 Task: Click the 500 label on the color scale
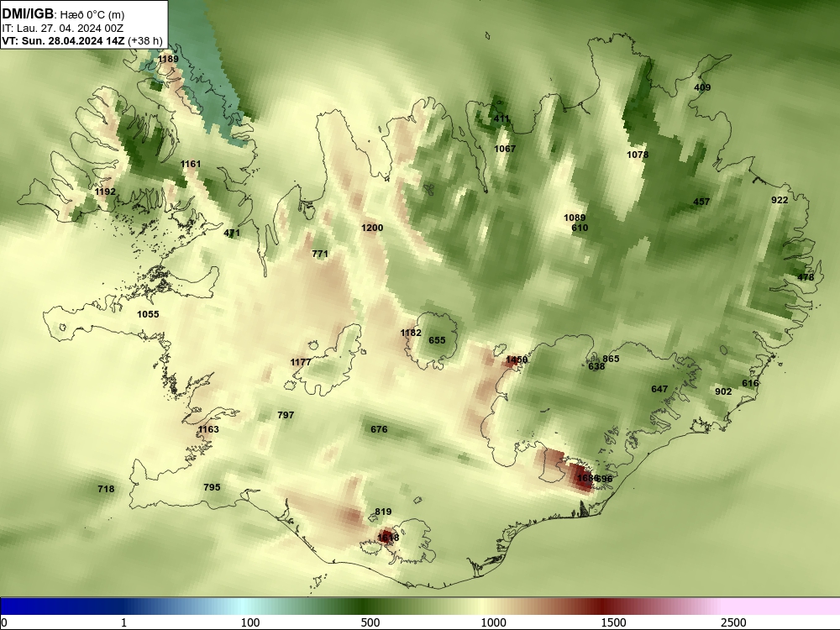(370, 622)
